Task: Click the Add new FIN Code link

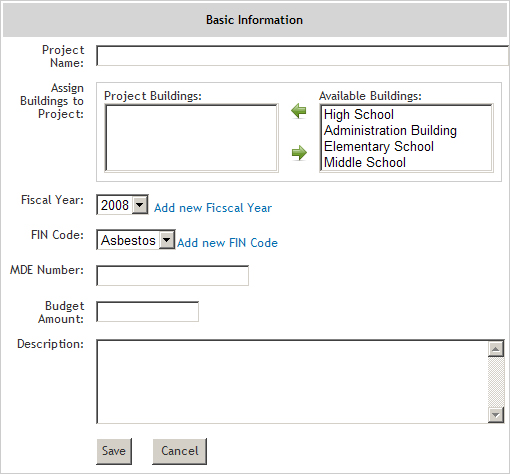Action: [x=227, y=243]
